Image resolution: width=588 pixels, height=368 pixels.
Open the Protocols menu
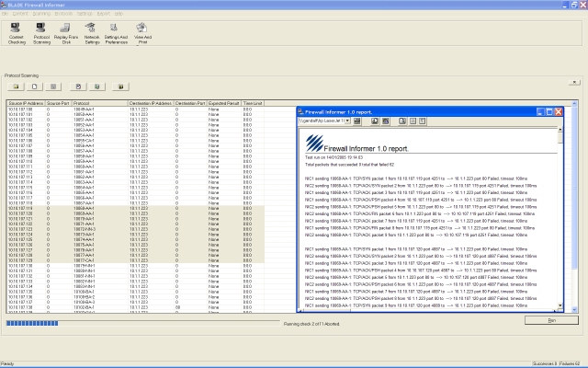(63, 14)
